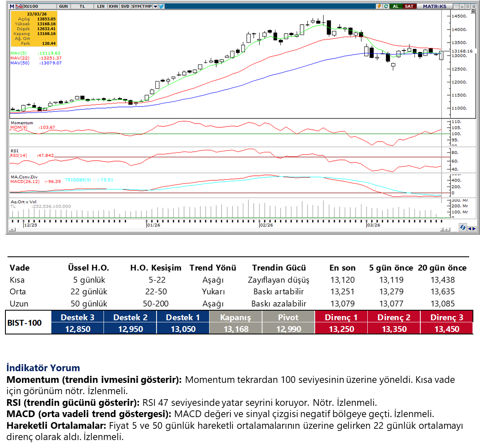
Task: Open the dropdown arrow next to TMP
Action: (155, 6)
